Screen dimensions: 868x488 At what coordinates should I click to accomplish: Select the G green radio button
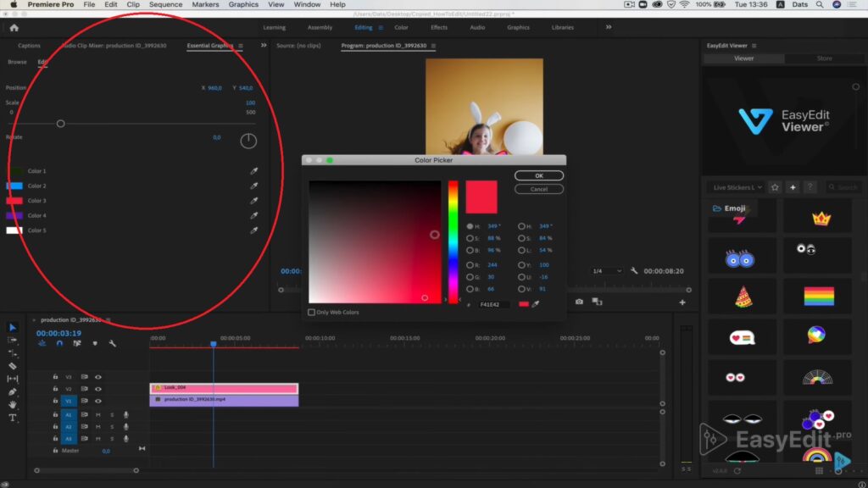470,277
